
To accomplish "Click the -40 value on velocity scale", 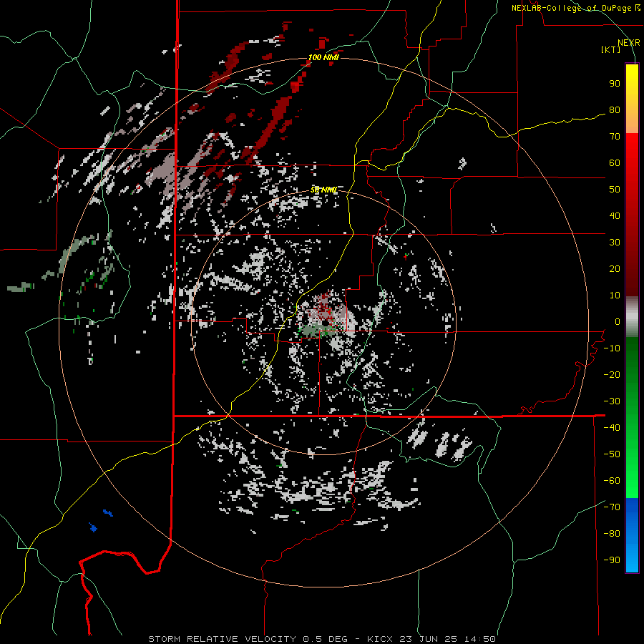I will point(612,428).
